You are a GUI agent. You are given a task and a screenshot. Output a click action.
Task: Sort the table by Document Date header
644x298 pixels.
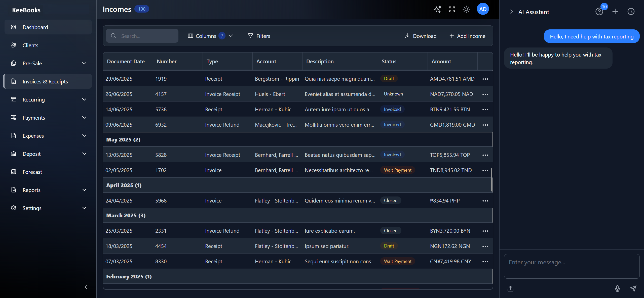coord(126,61)
